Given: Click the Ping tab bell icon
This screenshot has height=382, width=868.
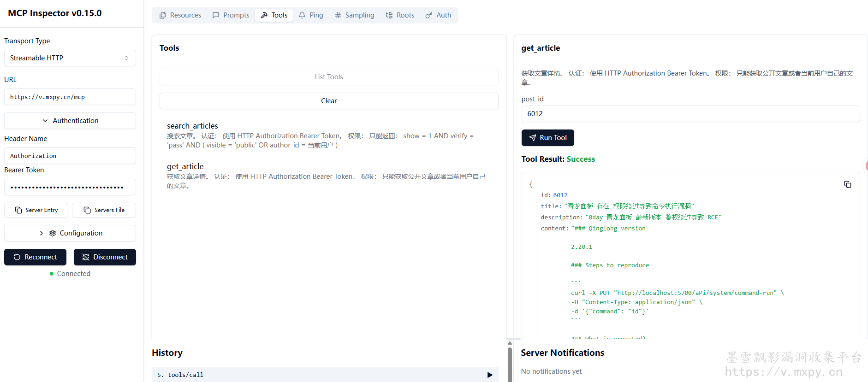Looking at the screenshot, I should (302, 15).
